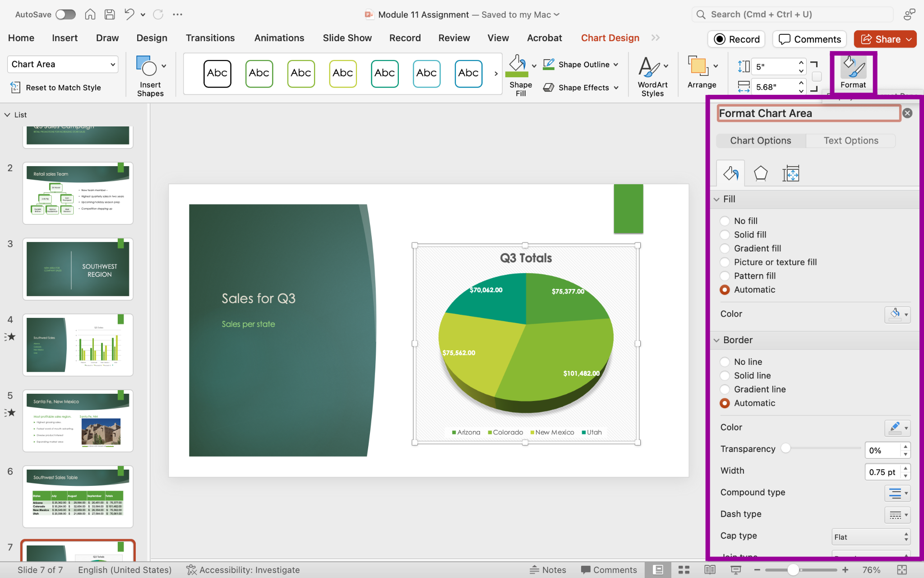Click the zoom slider handle

click(793, 570)
